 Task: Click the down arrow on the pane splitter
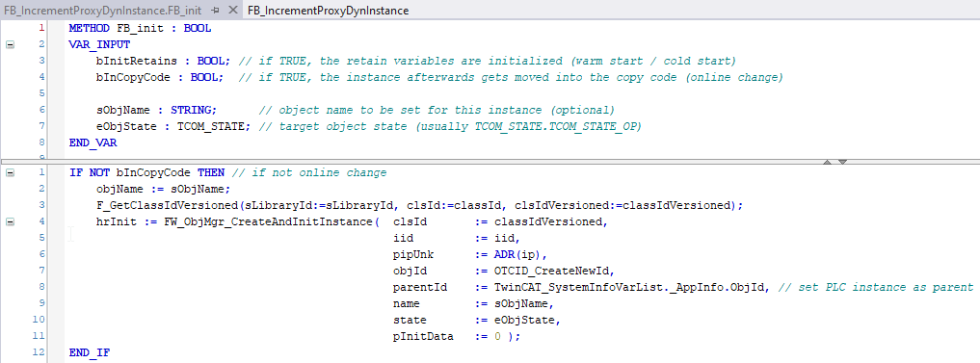coord(842,162)
